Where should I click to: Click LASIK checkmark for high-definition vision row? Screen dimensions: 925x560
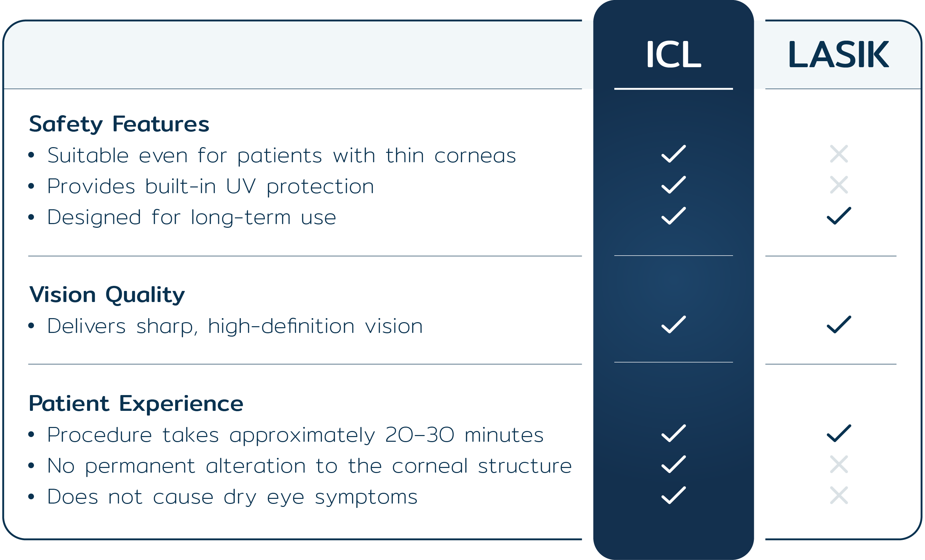pos(839,325)
